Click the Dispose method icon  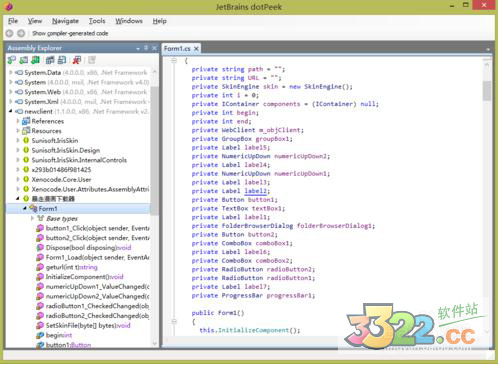pos(40,247)
